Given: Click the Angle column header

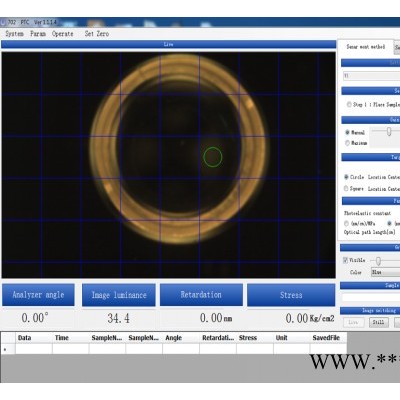Looking at the screenshot, I should tap(181, 338).
